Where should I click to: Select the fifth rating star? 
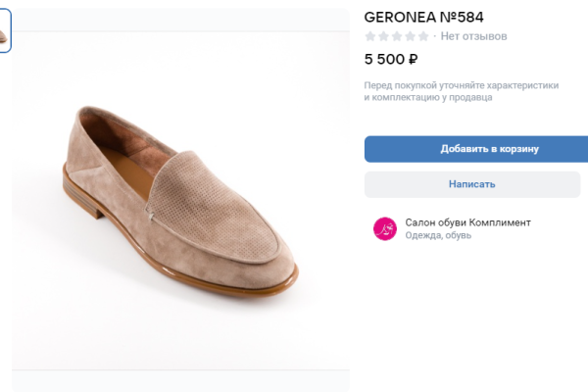[423, 36]
